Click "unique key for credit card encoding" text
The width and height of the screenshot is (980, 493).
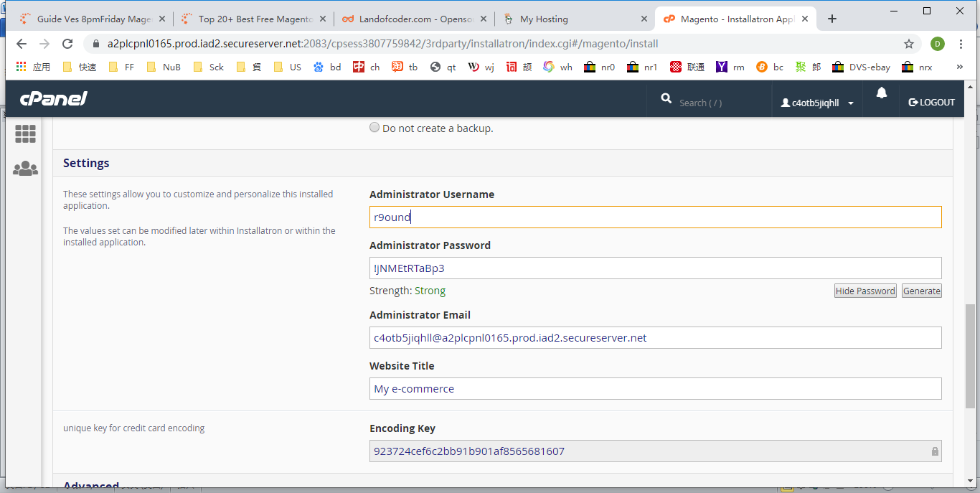click(134, 428)
